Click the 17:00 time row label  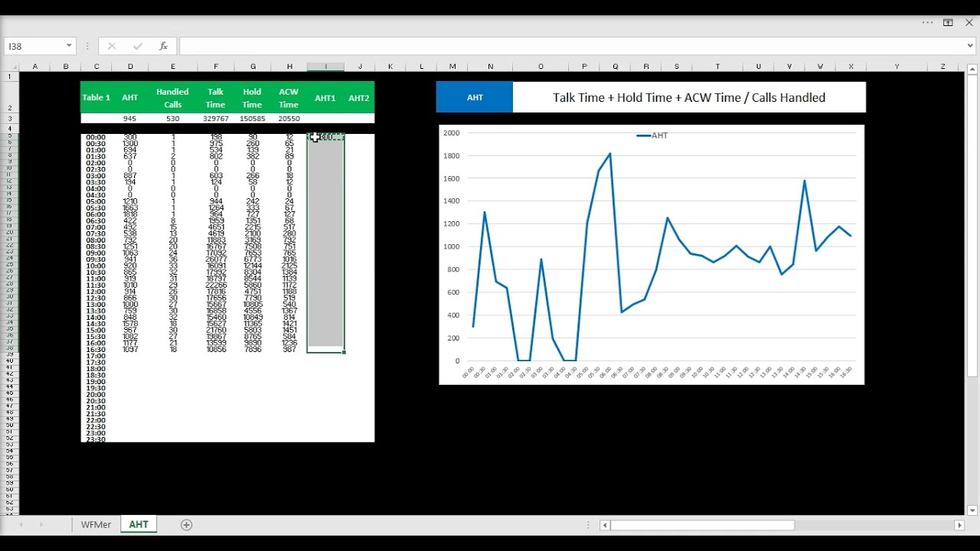click(x=96, y=356)
